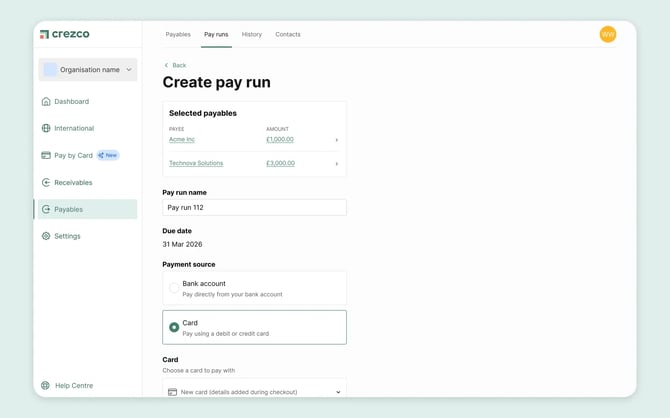Expand the Organisation name dropdown
The width and height of the screenshot is (670, 418).
(x=129, y=70)
